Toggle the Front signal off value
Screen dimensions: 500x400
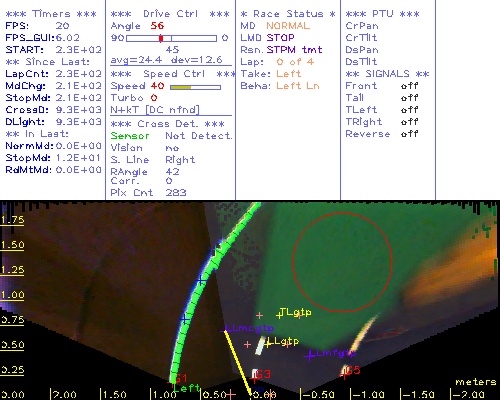tap(409, 86)
